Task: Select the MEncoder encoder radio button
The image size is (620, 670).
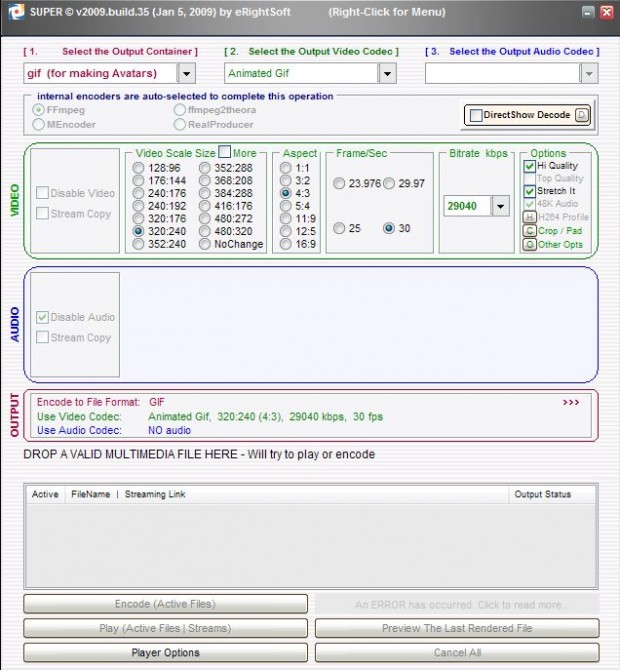Action: coord(38,124)
